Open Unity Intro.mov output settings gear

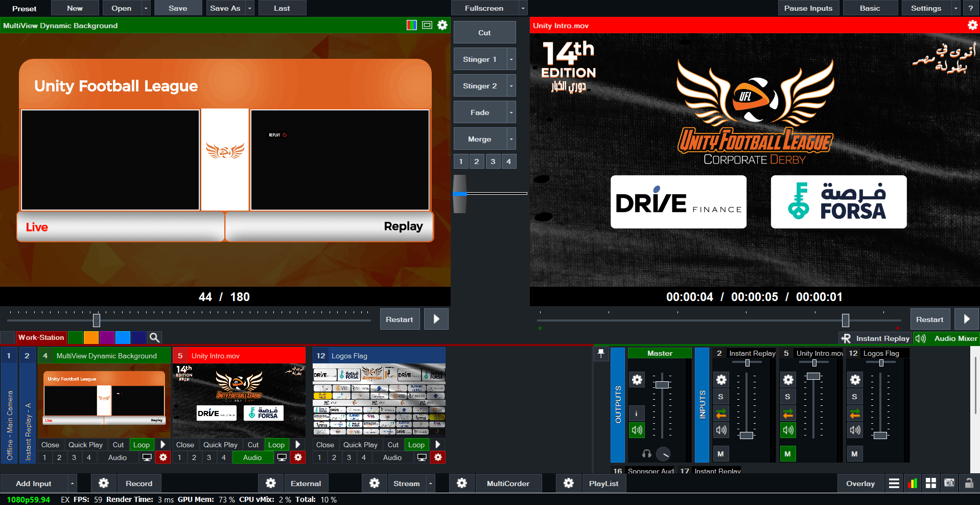click(x=972, y=25)
